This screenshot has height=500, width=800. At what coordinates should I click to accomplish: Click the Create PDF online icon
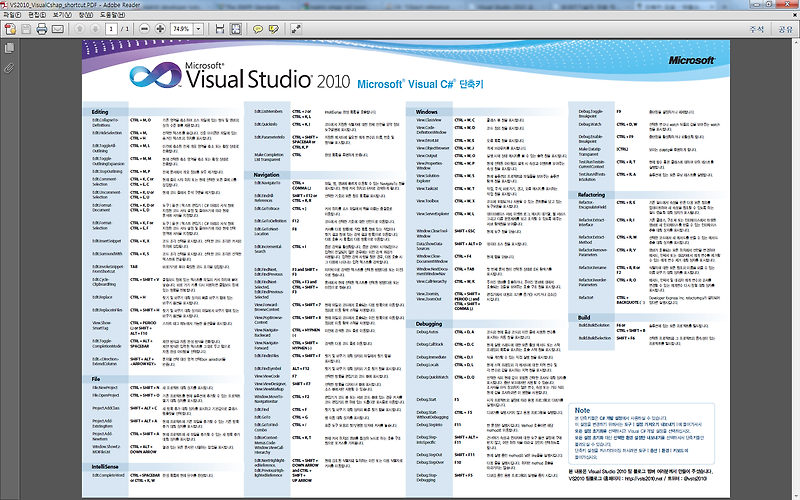coord(10,29)
